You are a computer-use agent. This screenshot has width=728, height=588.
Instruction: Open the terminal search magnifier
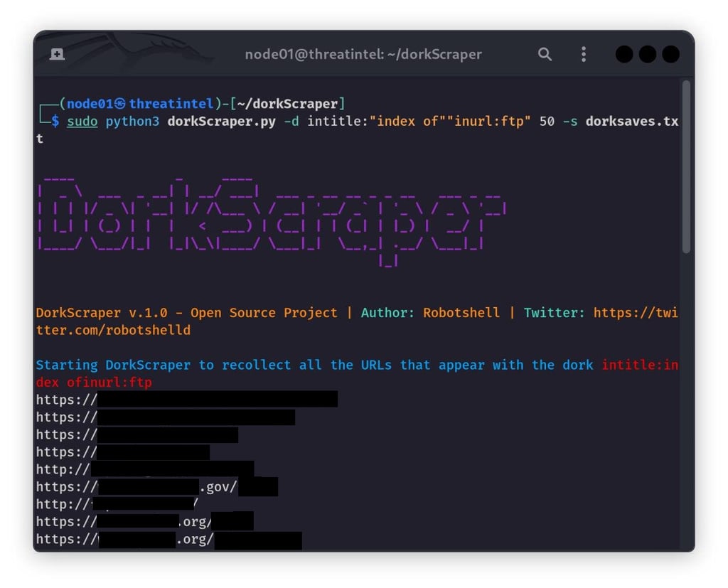[x=545, y=54]
